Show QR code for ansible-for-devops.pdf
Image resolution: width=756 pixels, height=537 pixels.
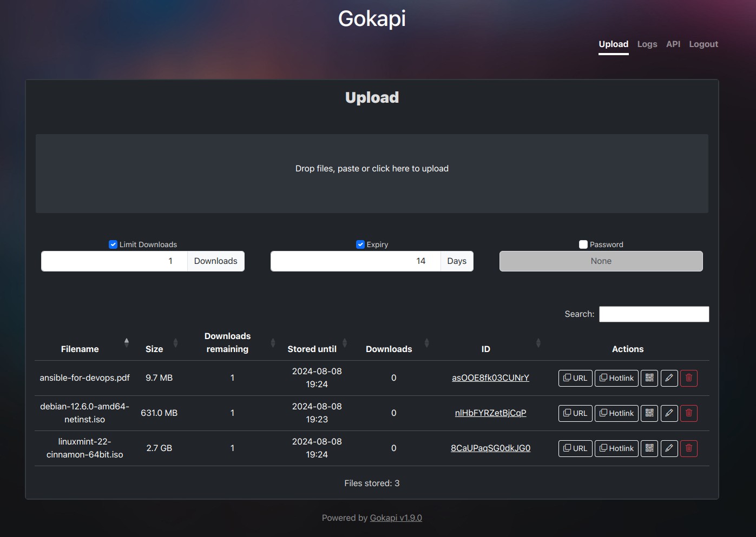coord(649,378)
